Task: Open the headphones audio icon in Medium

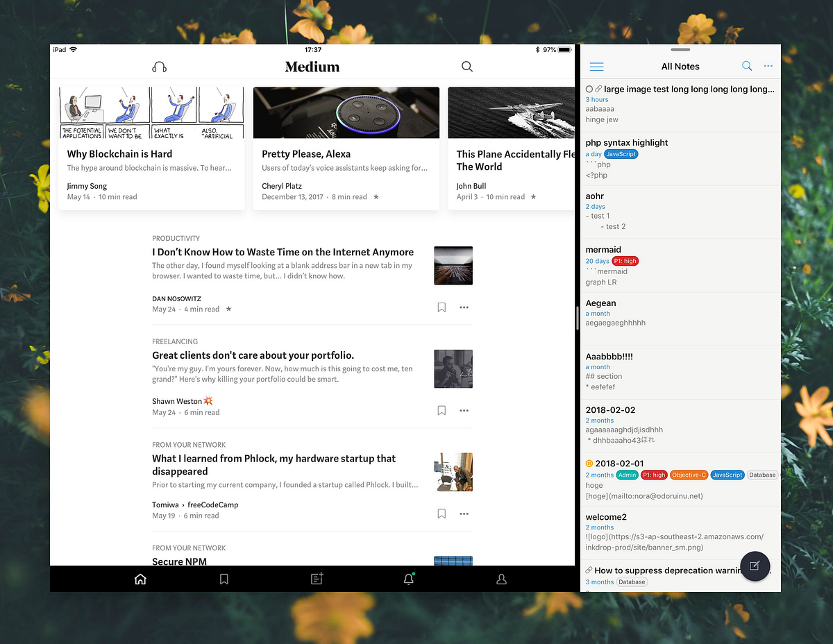Action: tap(159, 67)
